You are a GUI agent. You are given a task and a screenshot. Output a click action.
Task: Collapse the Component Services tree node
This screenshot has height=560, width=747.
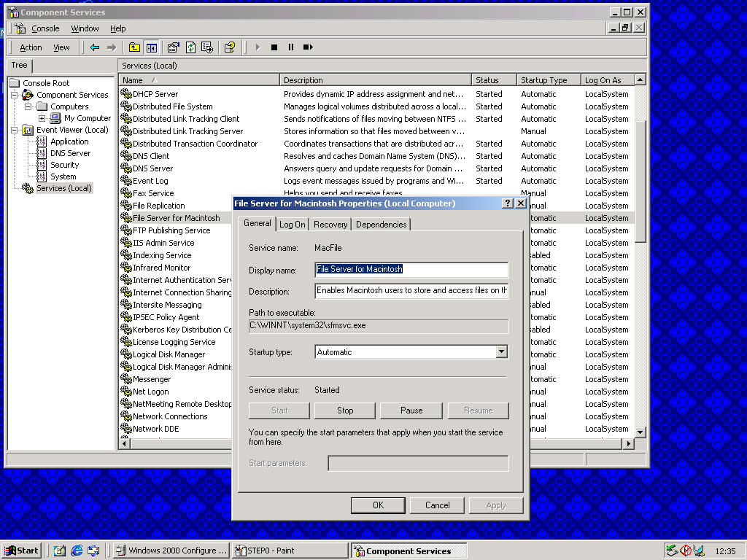tap(15, 95)
